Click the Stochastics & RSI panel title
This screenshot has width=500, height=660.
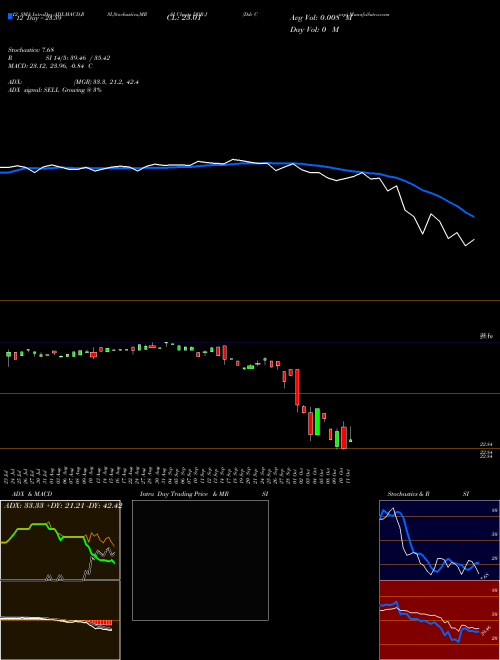pyautogui.click(x=428, y=494)
